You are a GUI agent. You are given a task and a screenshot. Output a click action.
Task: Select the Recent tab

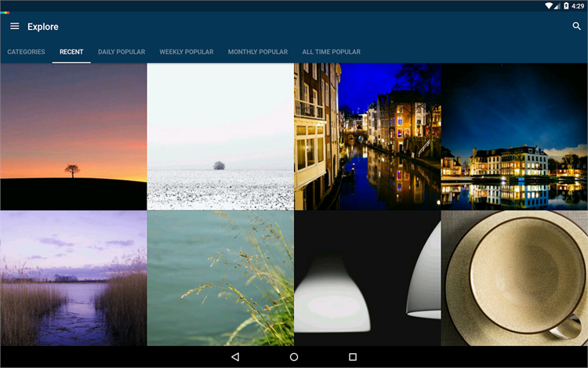(71, 52)
